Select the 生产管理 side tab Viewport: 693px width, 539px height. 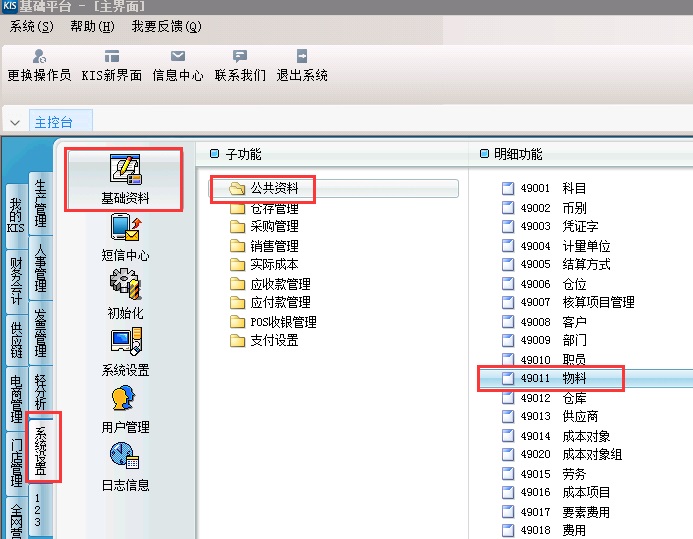(x=40, y=203)
